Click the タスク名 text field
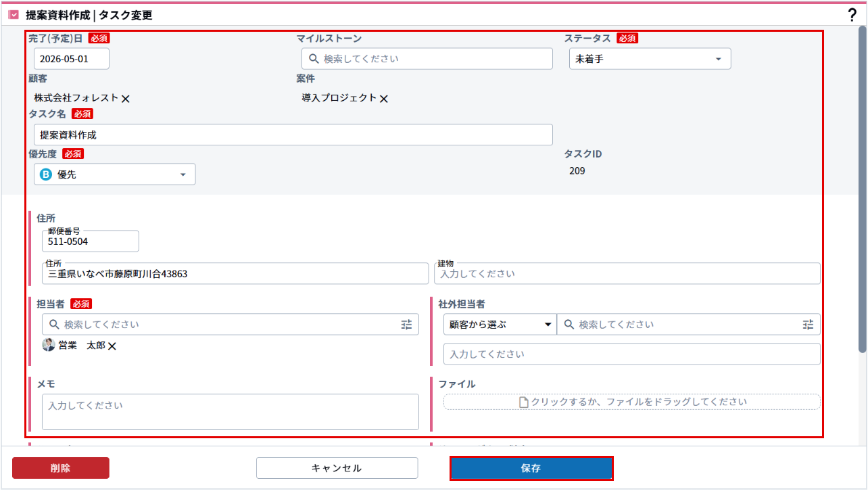868x491 pixels. tap(293, 135)
